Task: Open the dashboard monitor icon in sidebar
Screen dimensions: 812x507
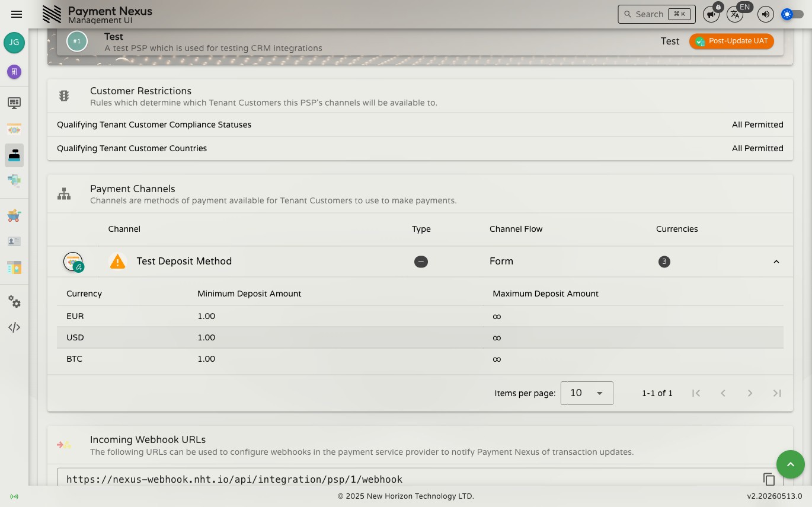Action: tap(14, 103)
